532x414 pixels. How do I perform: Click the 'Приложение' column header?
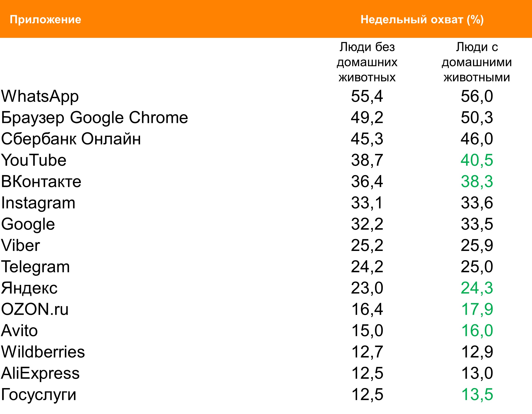45,19
